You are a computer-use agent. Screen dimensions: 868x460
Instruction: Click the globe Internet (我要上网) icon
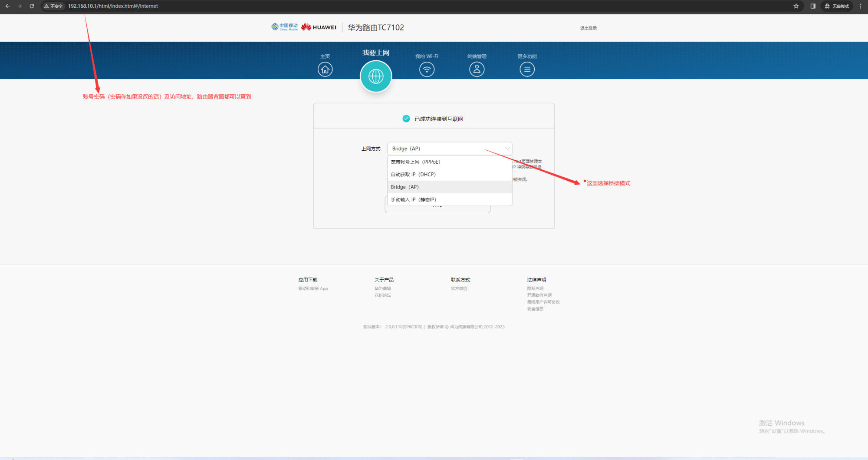376,76
